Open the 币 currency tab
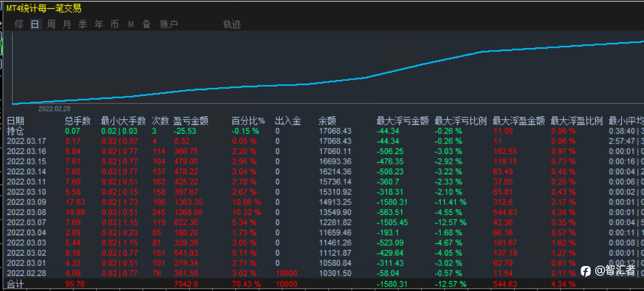The height and width of the screenshot is (291, 644). (115, 24)
